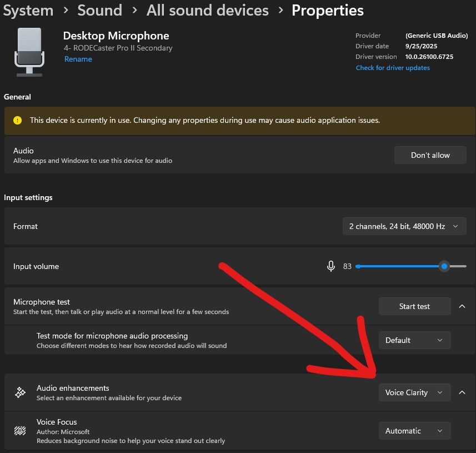This screenshot has height=453, width=476.
Task: Click the microphone icon beside Input volume
Action: pos(331,266)
